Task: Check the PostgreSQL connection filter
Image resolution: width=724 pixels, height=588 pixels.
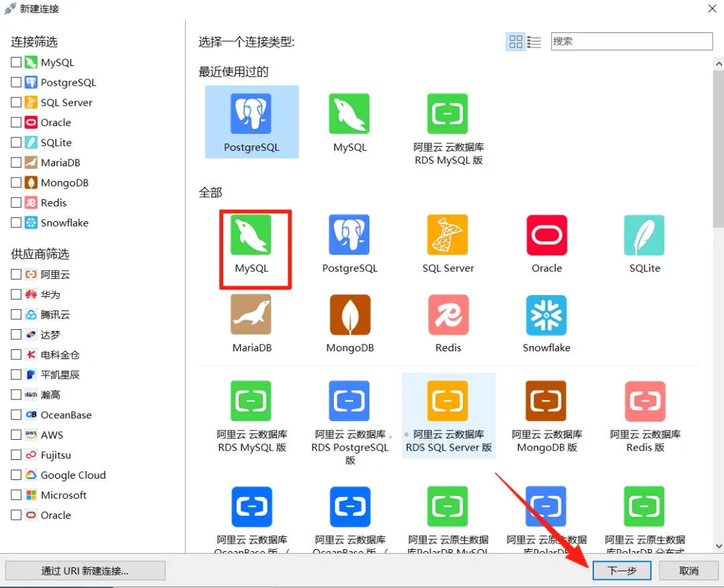Action: (x=16, y=82)
